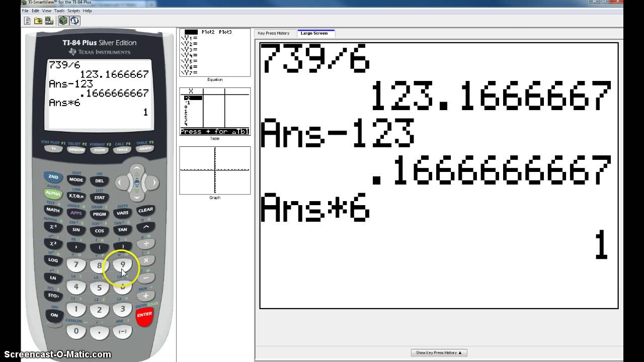The height and width of the screenshot is (362, 644).
Task: Click the number 7 key
Action: tap(76, 265)
